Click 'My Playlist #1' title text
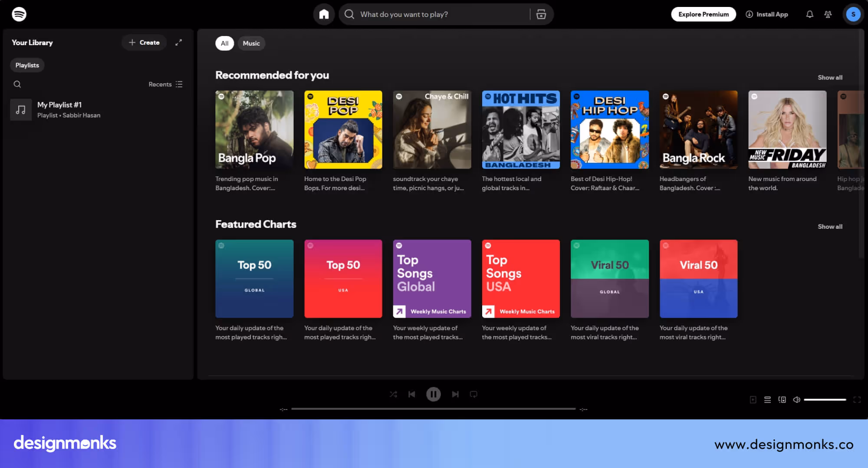The width and height of the screenshot is (868, 468). coord(59,105)
